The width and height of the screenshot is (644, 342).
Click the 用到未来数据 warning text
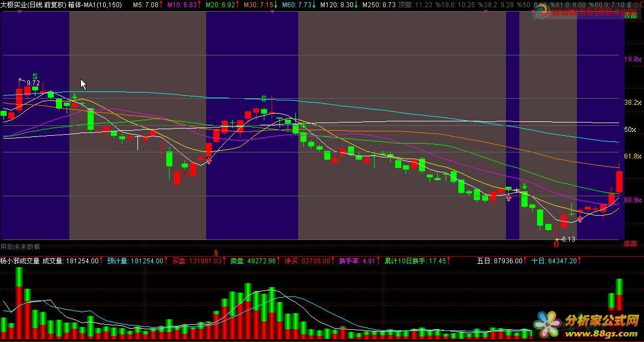[x=20, y=247]
